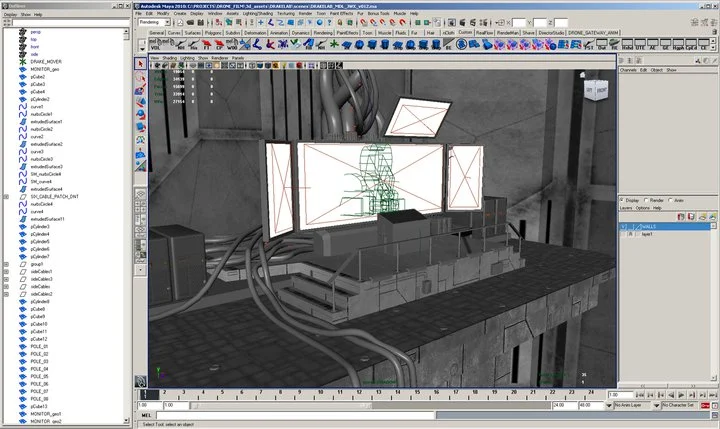Open the Layers menu in Layer Editor
Screen dimensions: 720x429
(x=626, y=208)
